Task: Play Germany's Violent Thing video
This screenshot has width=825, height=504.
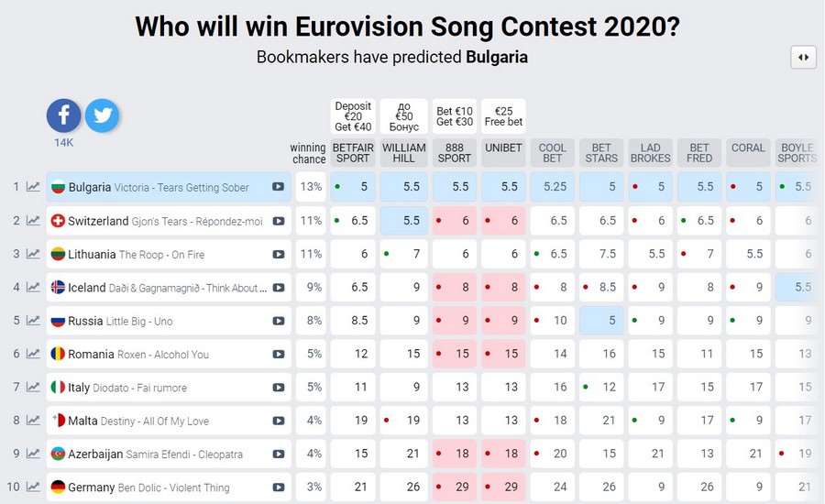Action: tap(278, 488)
